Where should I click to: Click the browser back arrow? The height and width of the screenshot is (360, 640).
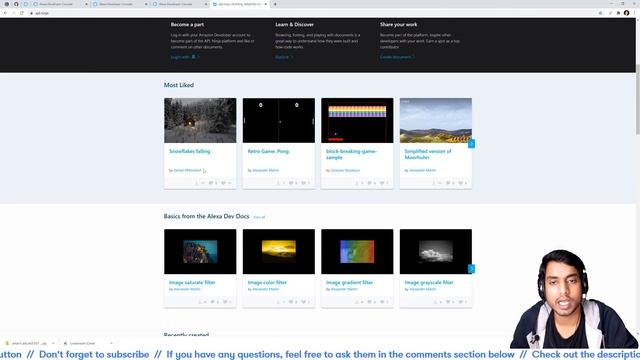(x=5, y=13)
